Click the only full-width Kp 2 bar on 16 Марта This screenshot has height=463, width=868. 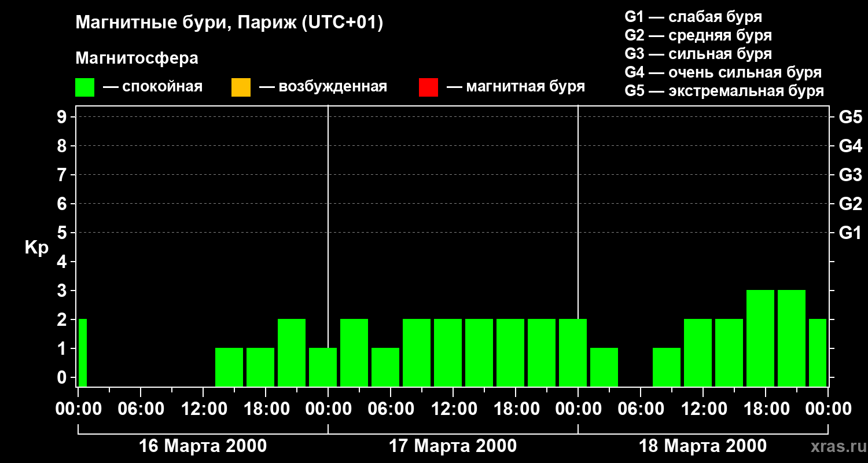pos(292,352)
